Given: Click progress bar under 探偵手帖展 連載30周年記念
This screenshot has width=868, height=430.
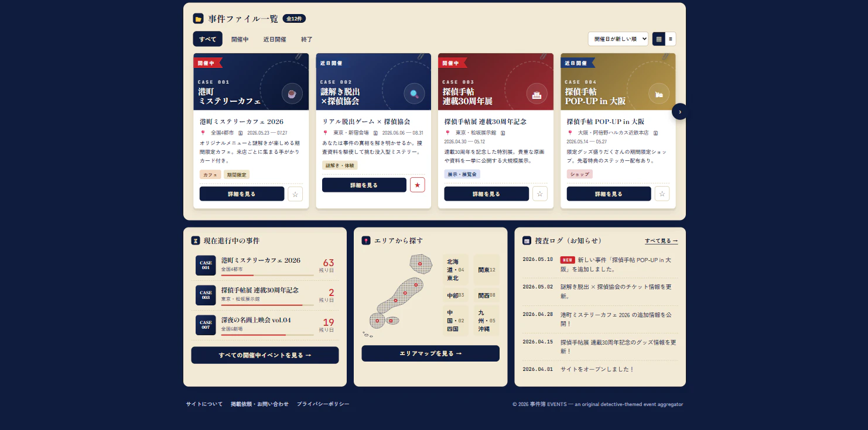Looking at the screenshot, I should [x=268, y=305].
